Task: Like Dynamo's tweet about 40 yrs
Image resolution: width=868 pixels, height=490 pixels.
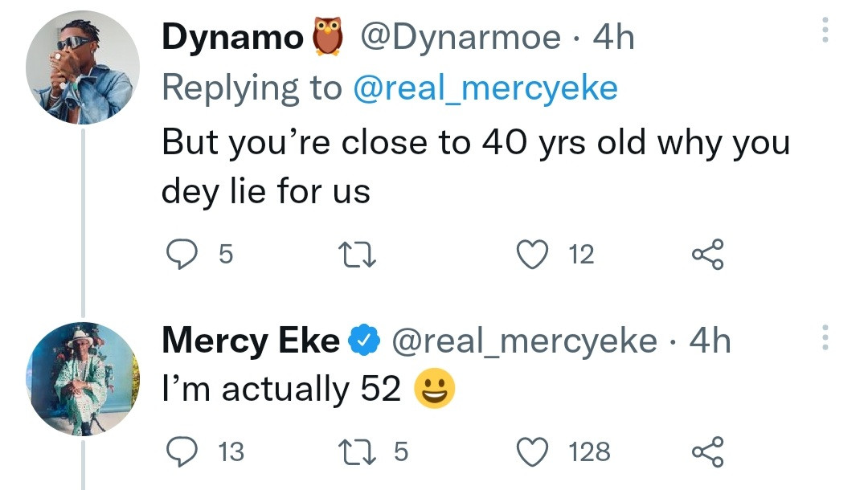Action: pyautogui.click(x=530, y=255)
